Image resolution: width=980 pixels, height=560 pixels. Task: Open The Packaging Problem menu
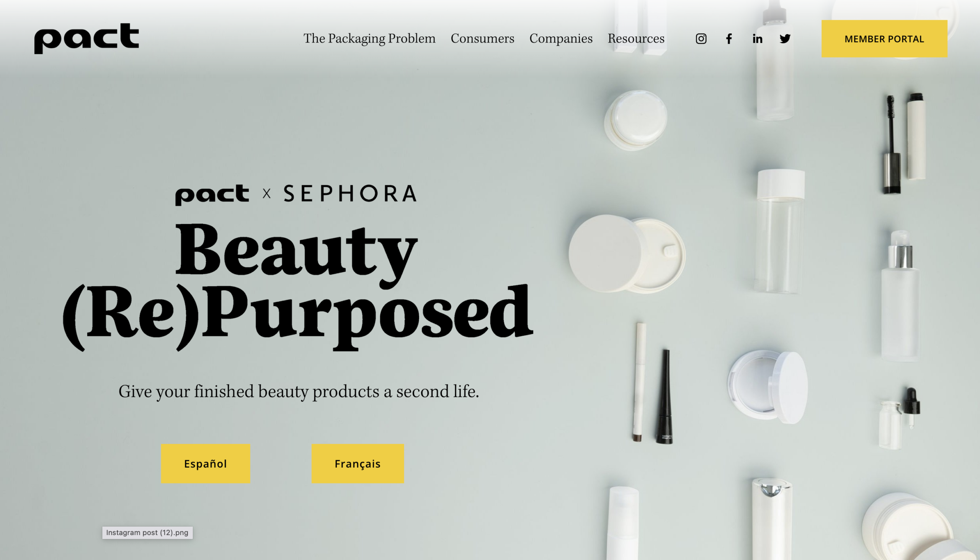click(369, 38)
